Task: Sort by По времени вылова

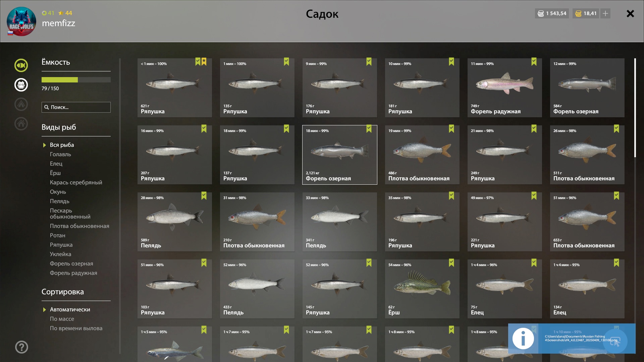Action: 76,328
